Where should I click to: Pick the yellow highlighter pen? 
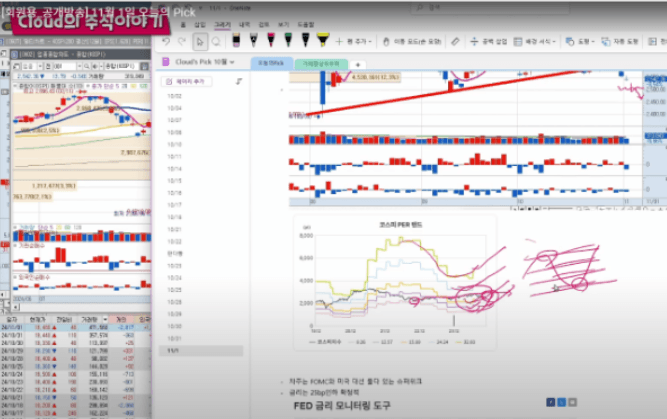pos(323,40)
